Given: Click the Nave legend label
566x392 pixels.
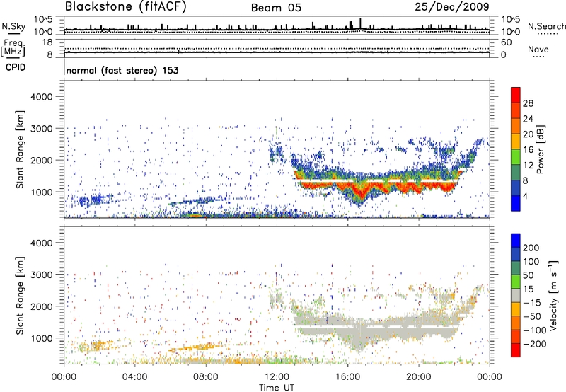Looking at the screenshot, I should (x=538, y=50).
